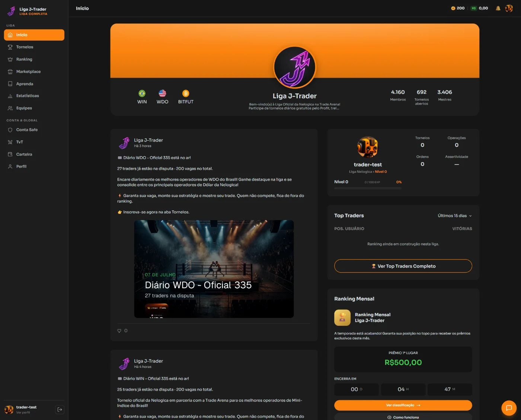Select the WIN Brazil flag icon
Viewport: 521px width, 420px height.
pyautogui.click(x=142, y=93)
